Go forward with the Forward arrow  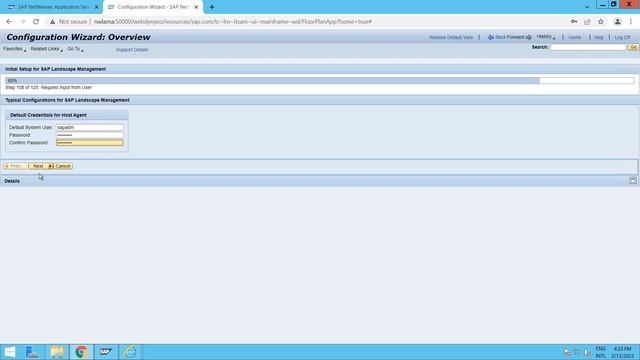(x=519, y=37)
